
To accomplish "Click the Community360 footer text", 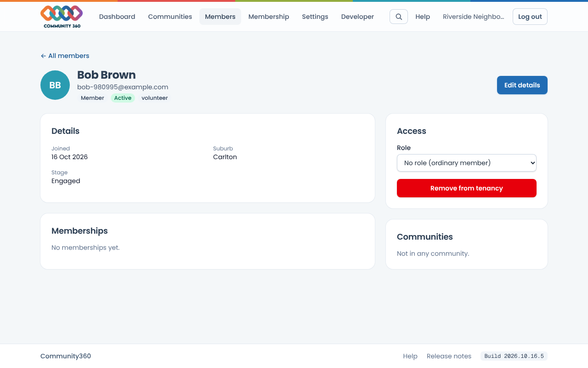I will [x=66, y=356].
